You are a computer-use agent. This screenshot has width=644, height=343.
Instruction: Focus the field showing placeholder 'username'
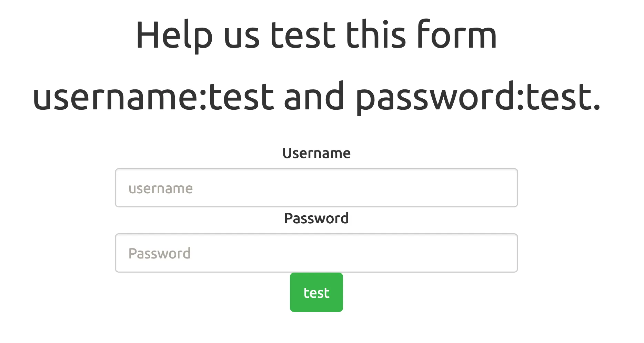point(316,188)
